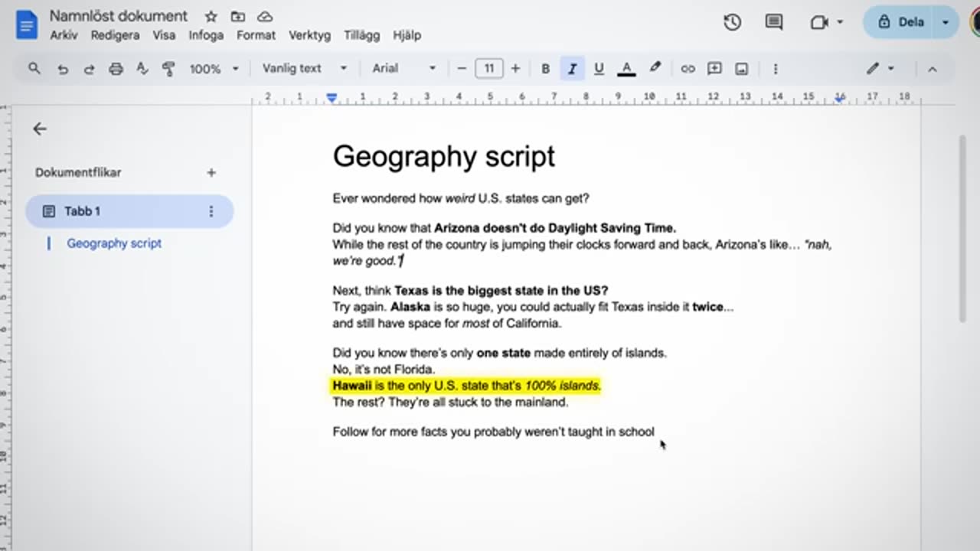
Task: Click on the text 'No, it's not Florida.'
Action: coord(384,370)
